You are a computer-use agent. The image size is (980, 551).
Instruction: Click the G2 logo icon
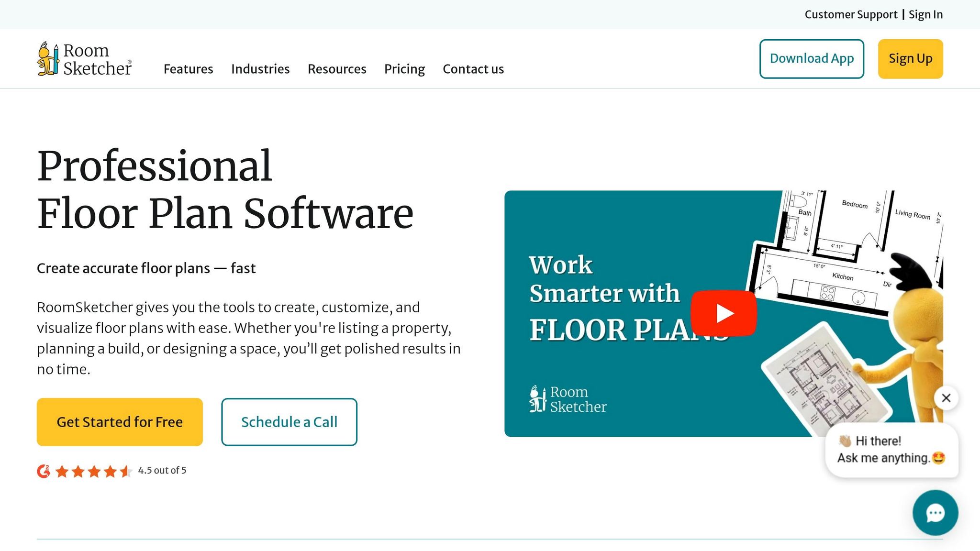click(44, 471)
